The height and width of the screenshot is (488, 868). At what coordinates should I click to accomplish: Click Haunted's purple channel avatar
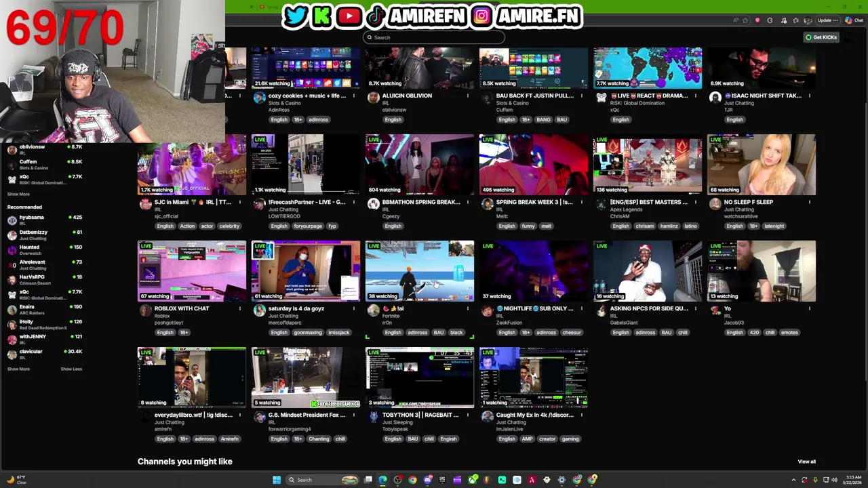coord(12,250)
